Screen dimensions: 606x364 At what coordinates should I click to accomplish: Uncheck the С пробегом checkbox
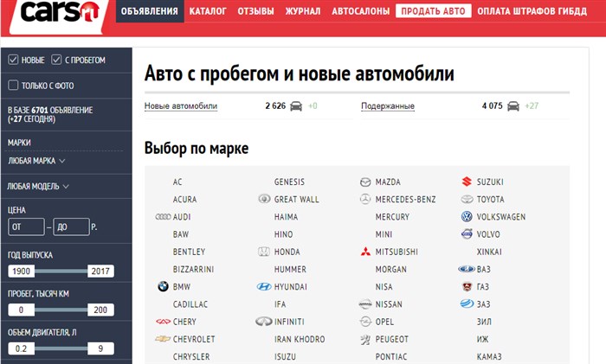click(57, 60)
